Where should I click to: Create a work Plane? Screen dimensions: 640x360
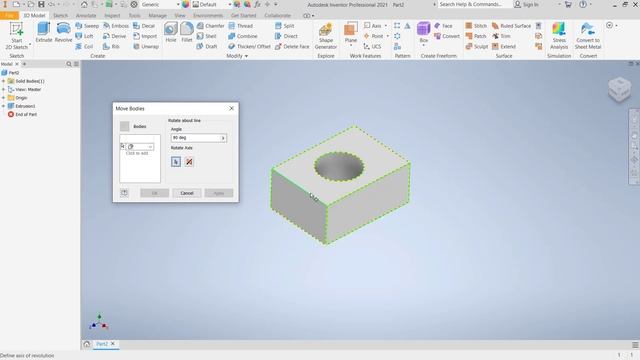tap(351, 33)
